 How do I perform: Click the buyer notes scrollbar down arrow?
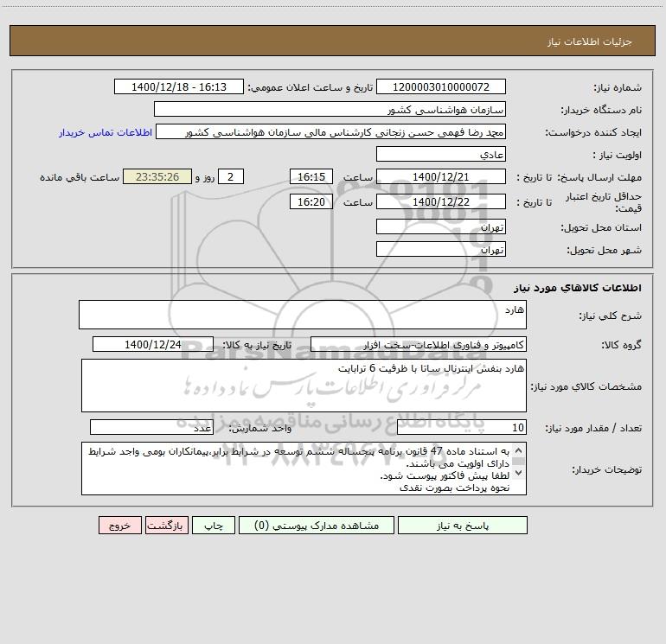[518, 472]
